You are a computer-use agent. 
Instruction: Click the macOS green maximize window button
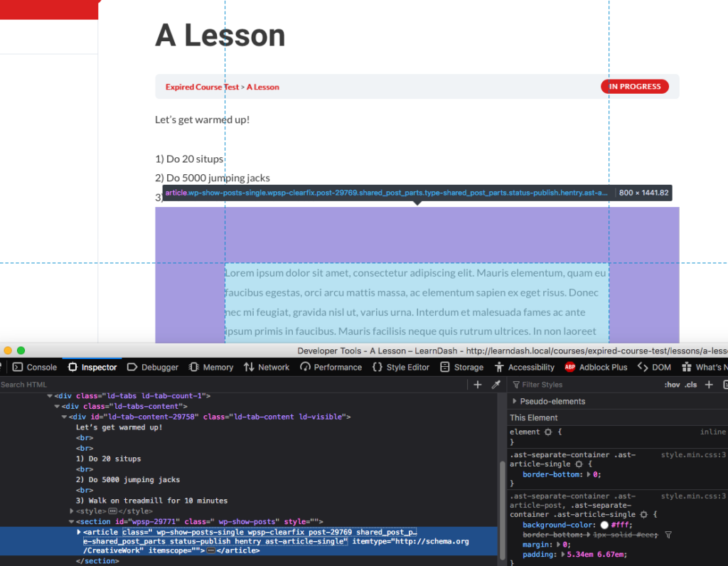(21, 351)
